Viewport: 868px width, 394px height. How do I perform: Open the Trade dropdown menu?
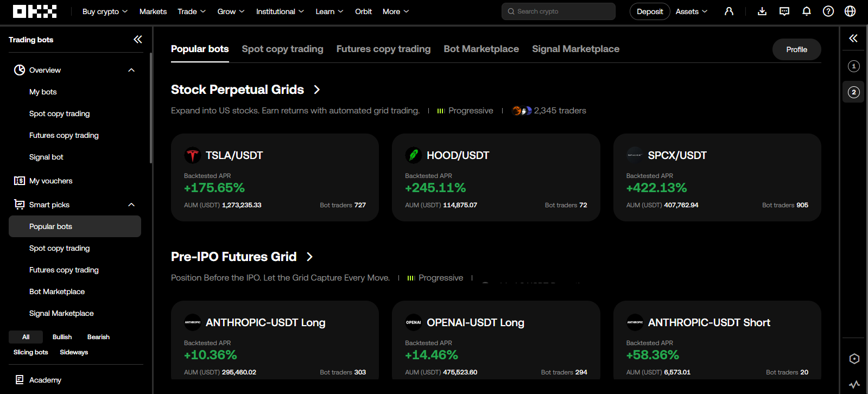(x=192, y=11)
